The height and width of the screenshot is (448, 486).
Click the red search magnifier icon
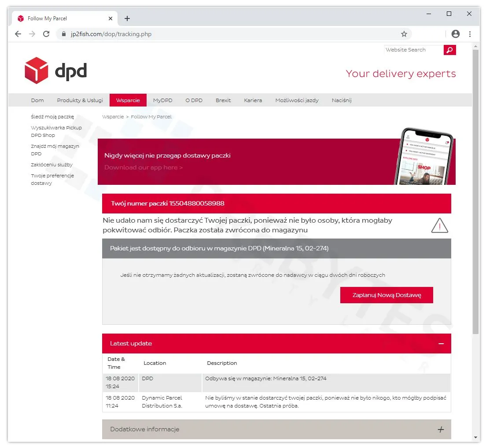pos(449,50)
